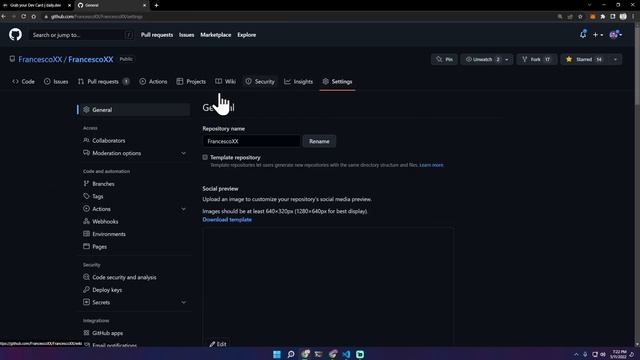640x360 pixels.
Task: Switch to the Security tab
Action: point(260,82)
